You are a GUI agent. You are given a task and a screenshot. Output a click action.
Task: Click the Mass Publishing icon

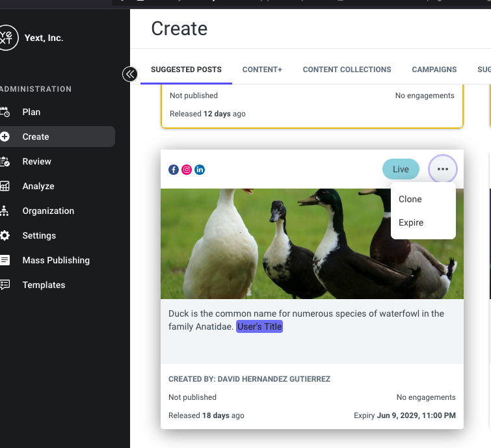[5, 260]
